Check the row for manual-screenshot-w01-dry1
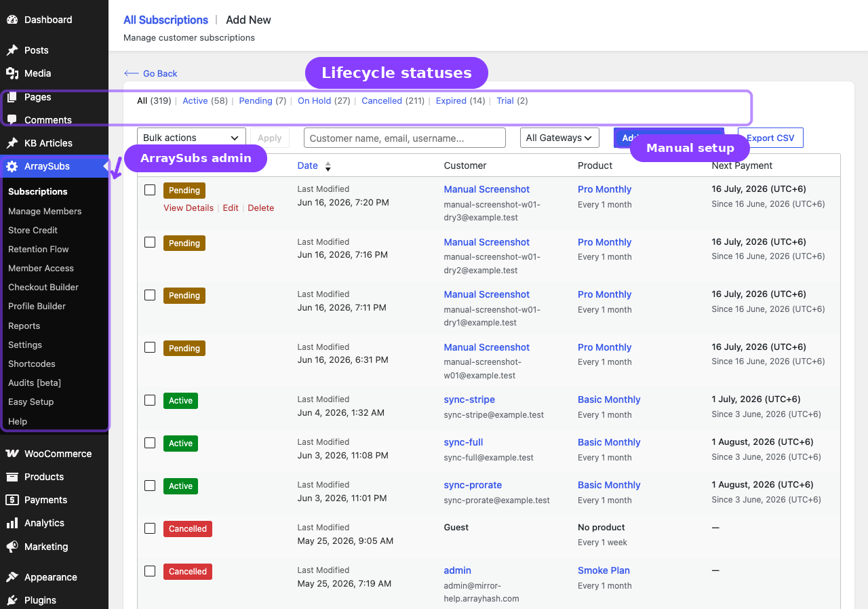868x609 pixels. (x=150, y=295)
